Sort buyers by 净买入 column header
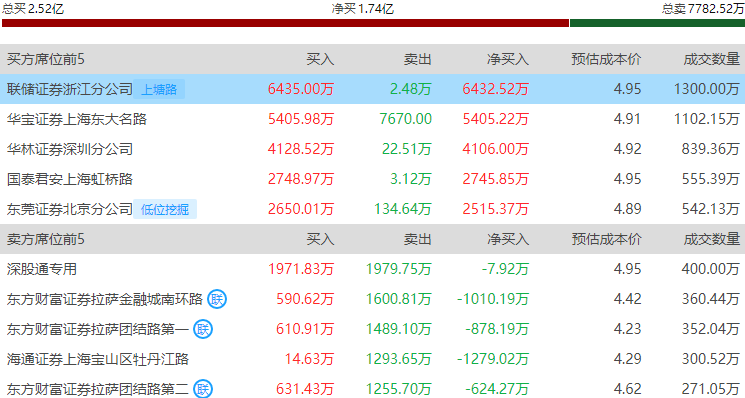Image resolution: width=745 pixels, height=398 pixels. click(507, 59)
